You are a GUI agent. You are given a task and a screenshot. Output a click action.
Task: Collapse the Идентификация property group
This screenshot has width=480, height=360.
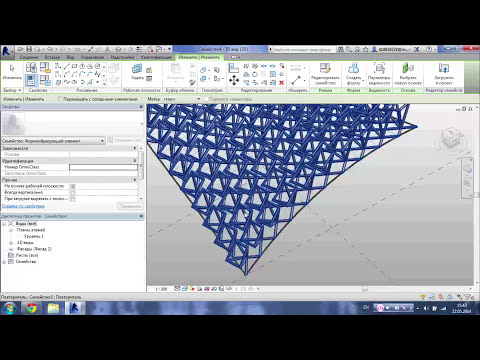click(135, 161)
